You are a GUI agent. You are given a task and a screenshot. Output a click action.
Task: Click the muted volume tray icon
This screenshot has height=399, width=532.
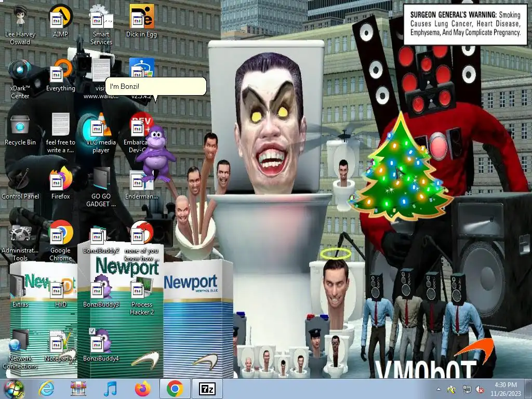tap(480, 390)
